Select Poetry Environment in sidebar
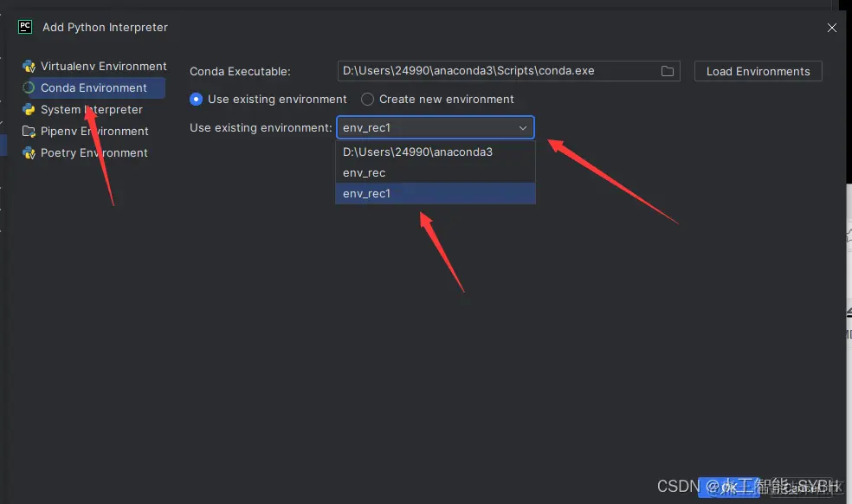 [x=93, y=152]
